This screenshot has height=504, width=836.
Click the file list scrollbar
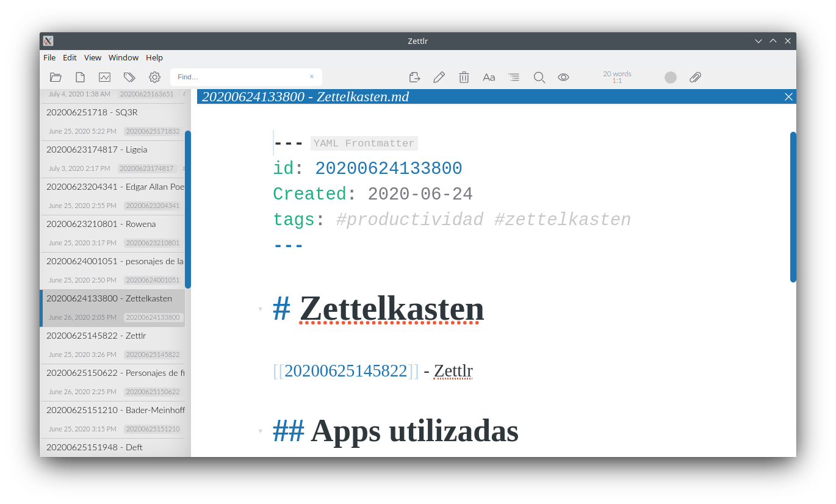tap(188, 209)
